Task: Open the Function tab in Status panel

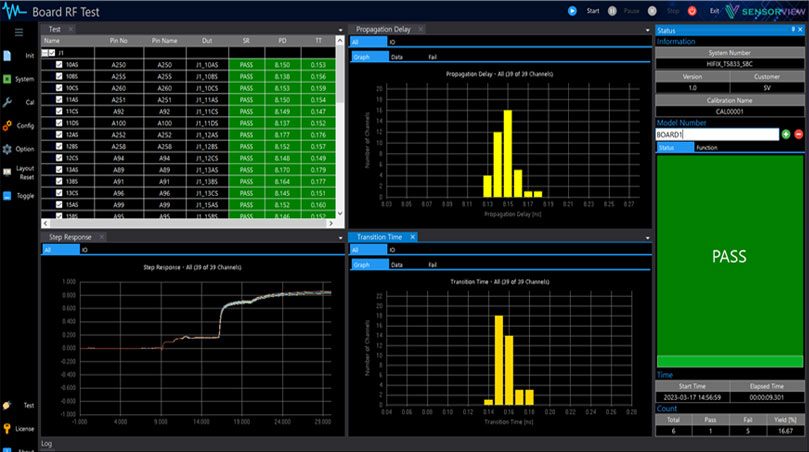Action: click(707, 148)
